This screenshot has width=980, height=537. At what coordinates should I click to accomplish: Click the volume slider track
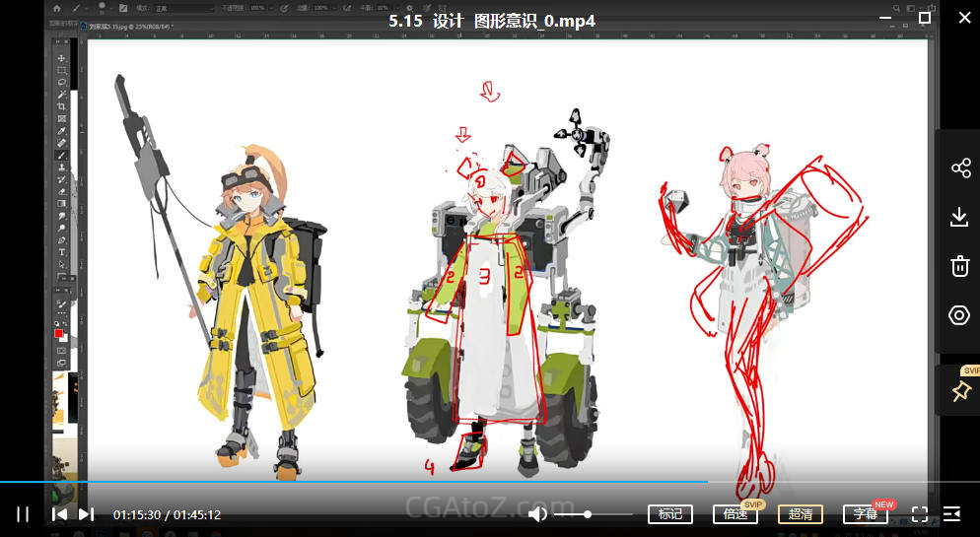(594, 514)
